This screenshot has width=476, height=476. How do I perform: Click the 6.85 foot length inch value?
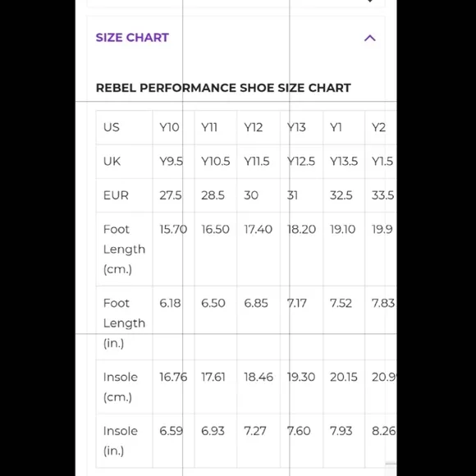pos(256,304)
